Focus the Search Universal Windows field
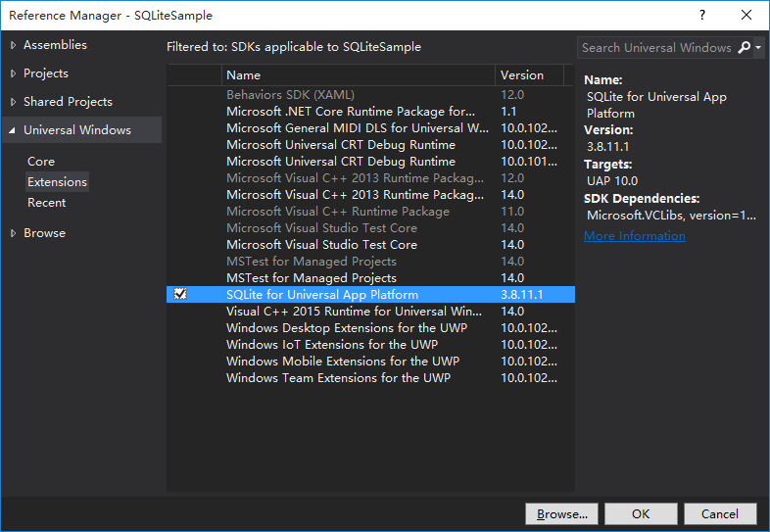770x532 pixels. coord(656,48)
